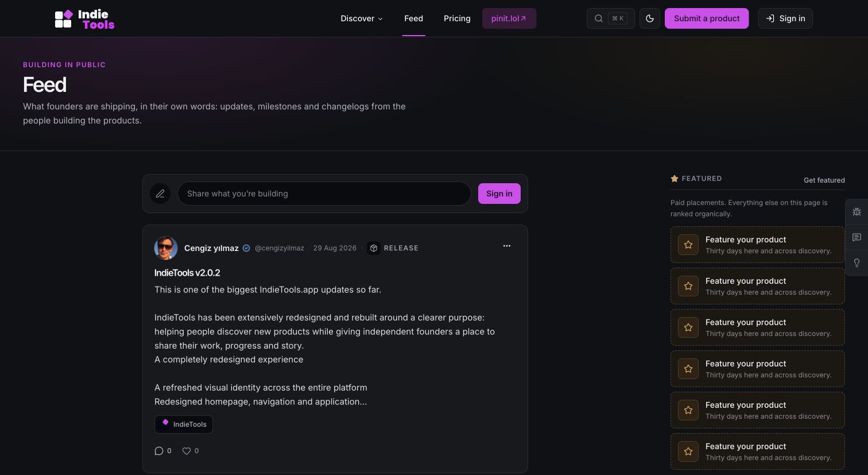The height and width of the screenshot is (475, 868).
Task: Open the IndieTools v2.0.2 post title
Action: click(x=187, y=273)
